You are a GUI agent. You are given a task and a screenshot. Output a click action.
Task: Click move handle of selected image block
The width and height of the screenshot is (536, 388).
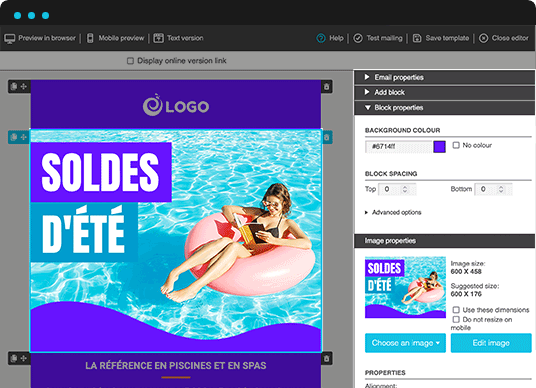point(24,137)
